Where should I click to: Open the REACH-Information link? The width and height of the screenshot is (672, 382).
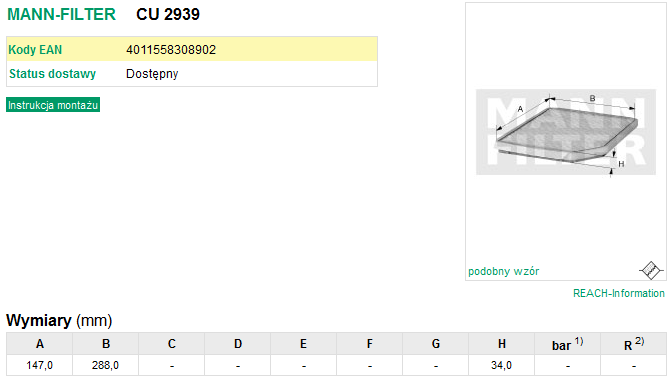pos(618,293)
